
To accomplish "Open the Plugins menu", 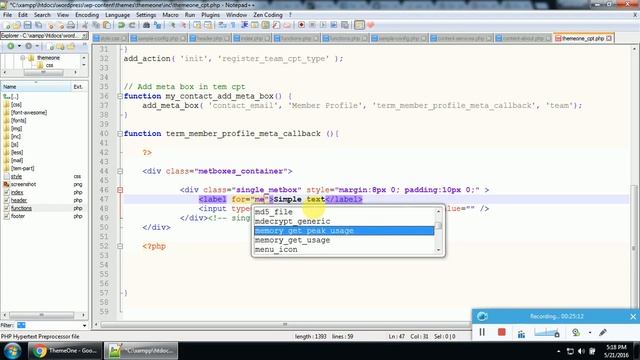I will [x=210, y=15].
